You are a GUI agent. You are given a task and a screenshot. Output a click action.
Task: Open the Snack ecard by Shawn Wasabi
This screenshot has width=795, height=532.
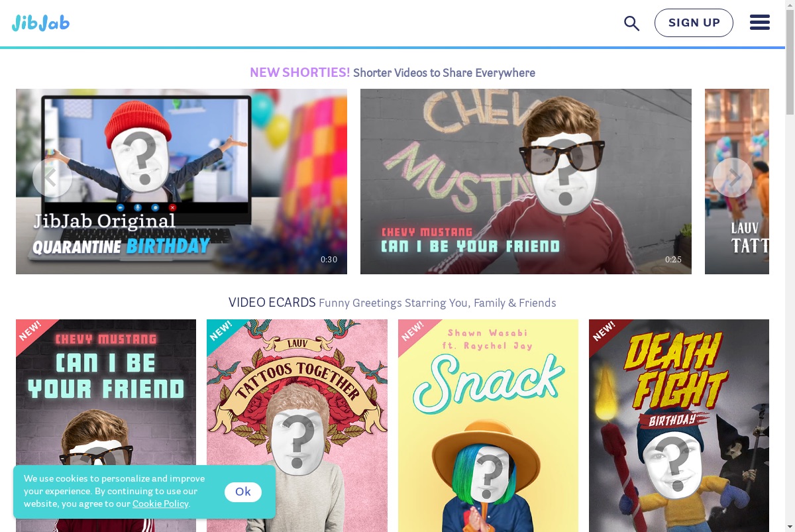click(x=488, y=425)
